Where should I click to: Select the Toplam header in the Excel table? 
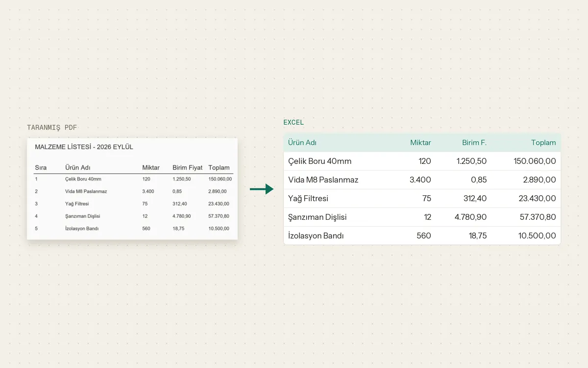tap(543, 143)
